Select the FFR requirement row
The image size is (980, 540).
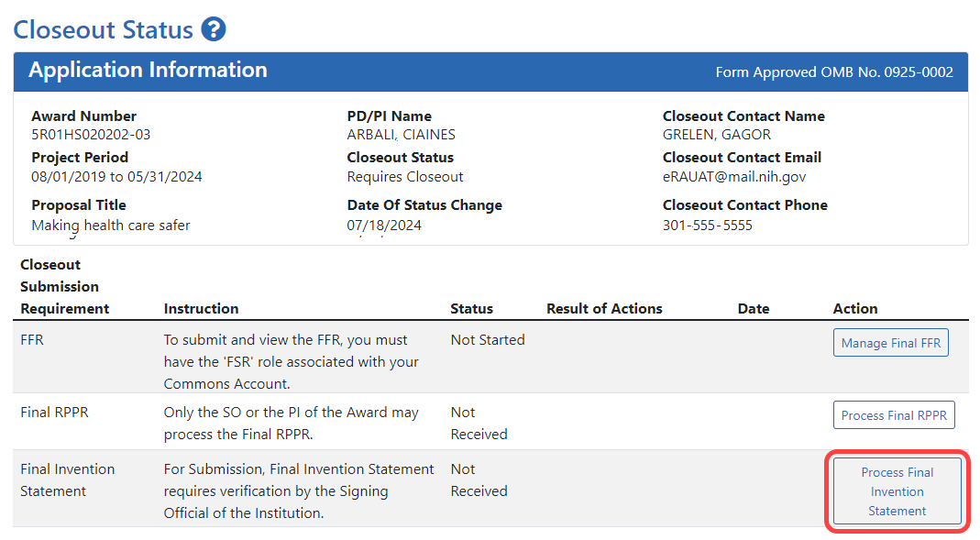pyautogui.click(x=31, y=338)
